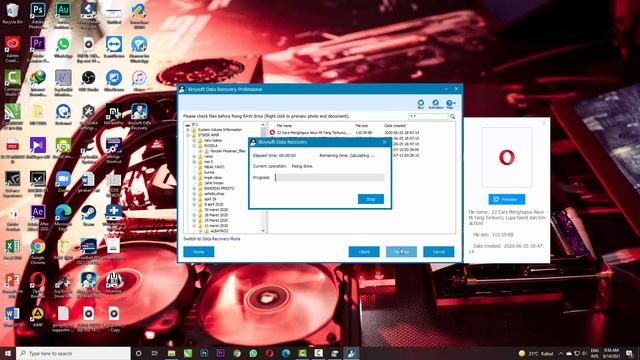Launch Adobe After Effects desktop icon
The image size is (640, 360).
click(x=38, y=217)
